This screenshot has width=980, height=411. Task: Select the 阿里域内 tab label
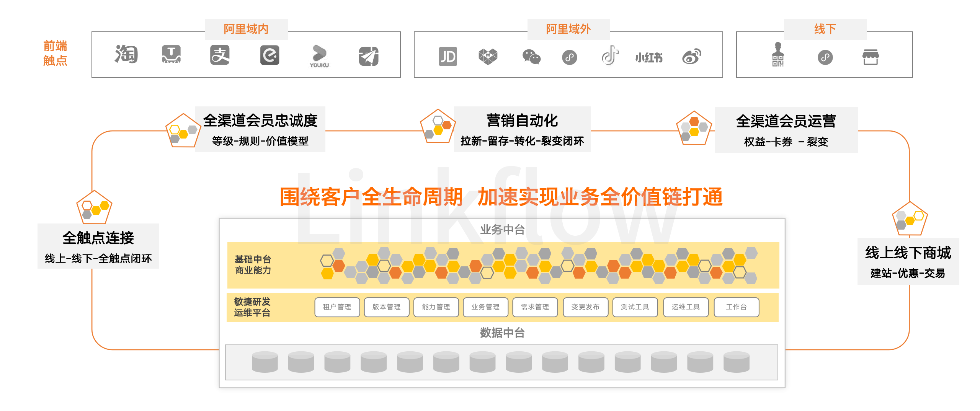click(246, 29)
